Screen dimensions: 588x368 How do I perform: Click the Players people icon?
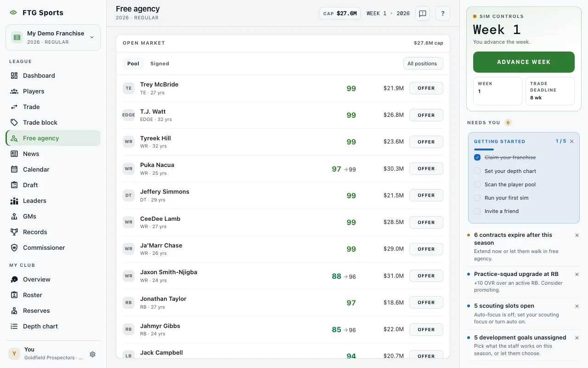14,91
